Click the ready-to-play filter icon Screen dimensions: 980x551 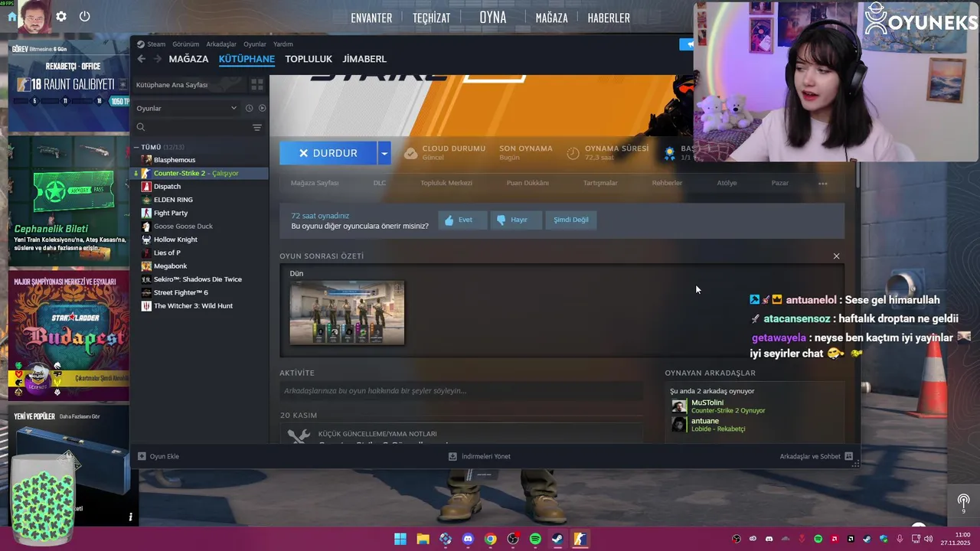coord(262,108)
